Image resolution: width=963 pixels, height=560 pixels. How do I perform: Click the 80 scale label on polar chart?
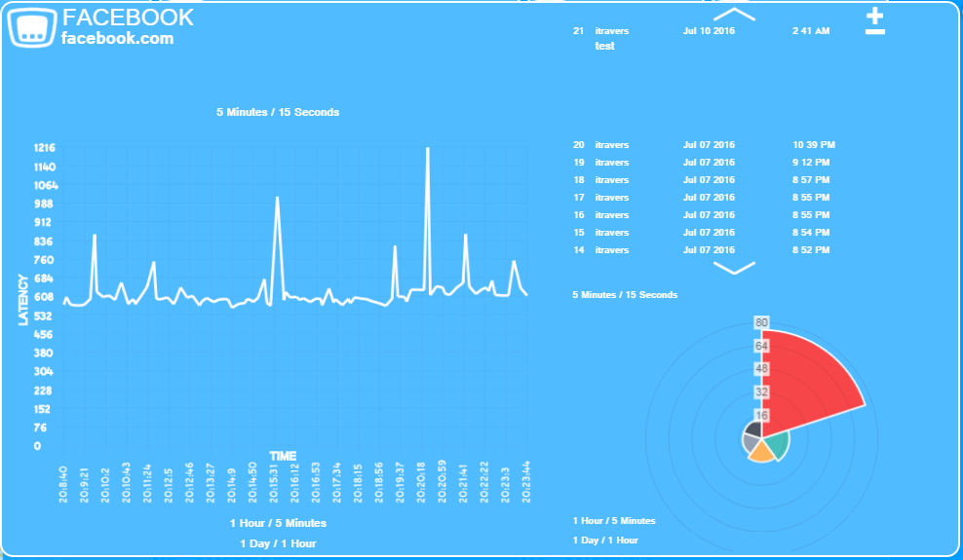point(761,322)
